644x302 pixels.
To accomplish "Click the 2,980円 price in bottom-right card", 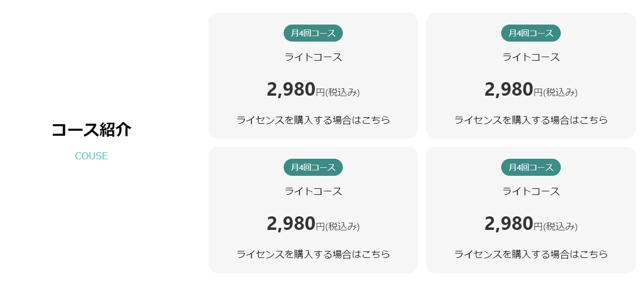I will [513, 224].
